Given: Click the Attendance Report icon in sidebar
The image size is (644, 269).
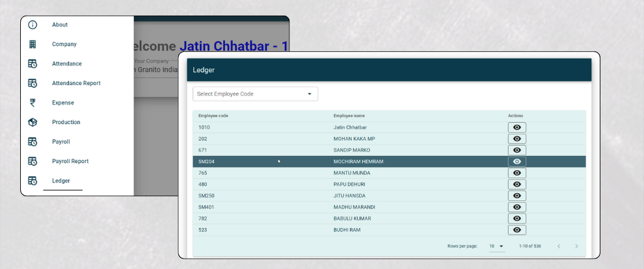Looking at the screenshot, I should [x=33, y=83].
